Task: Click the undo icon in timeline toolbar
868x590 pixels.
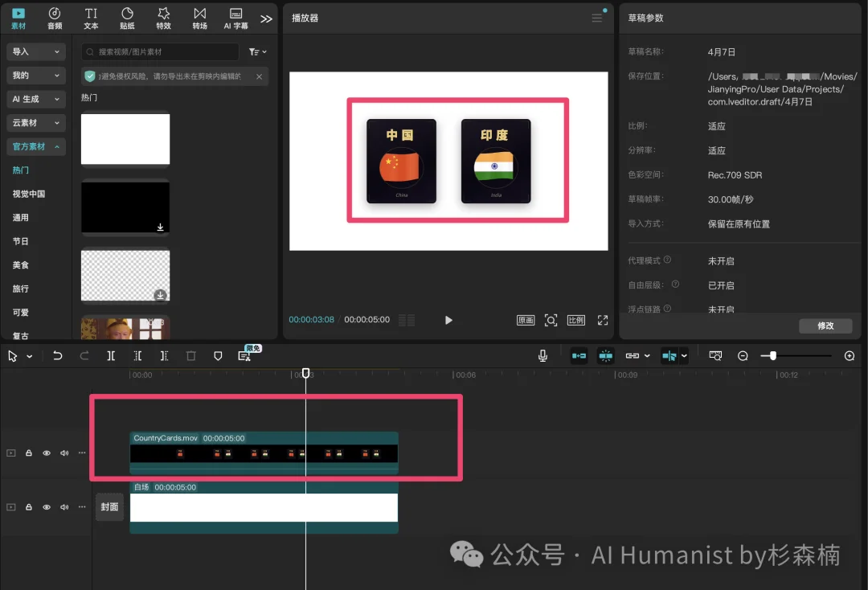Action: point(57,355)
